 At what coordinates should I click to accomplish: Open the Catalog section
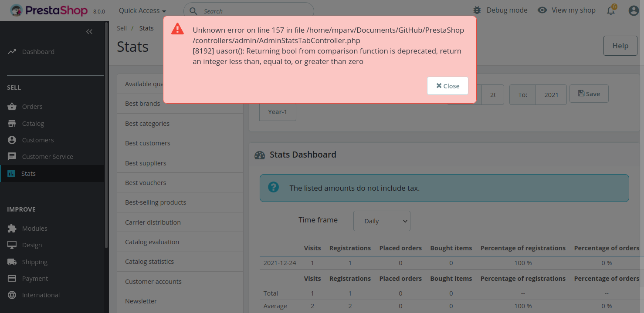[12, 123]
